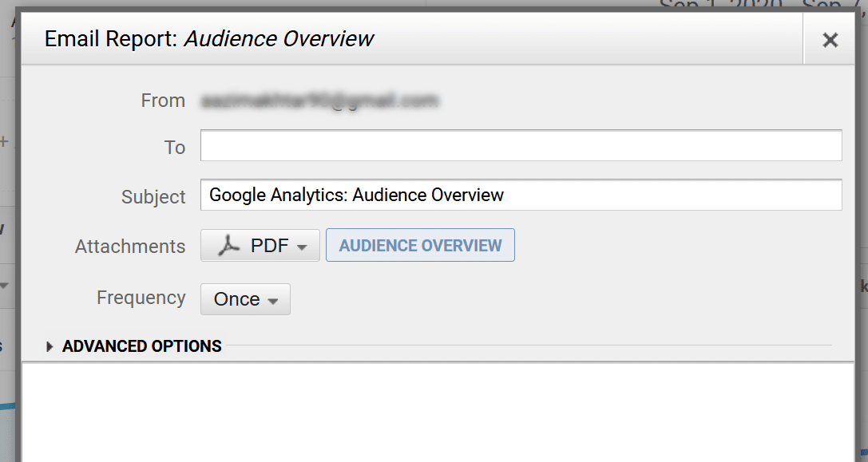Expand the ADVANCED OPTIONS section
The height and width of the screenshot is (462, 868).
[141, 346]
